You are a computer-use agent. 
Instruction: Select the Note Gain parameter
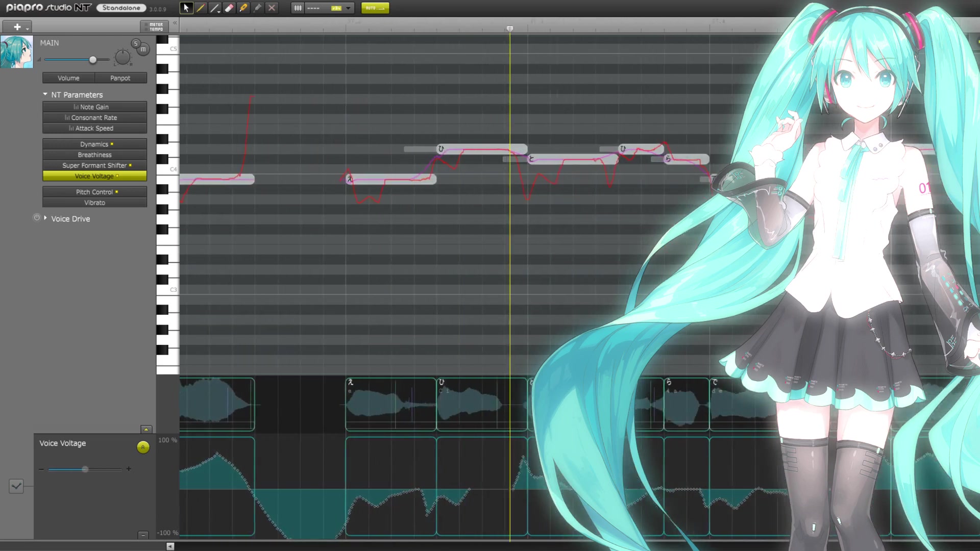tap(94, 107)
